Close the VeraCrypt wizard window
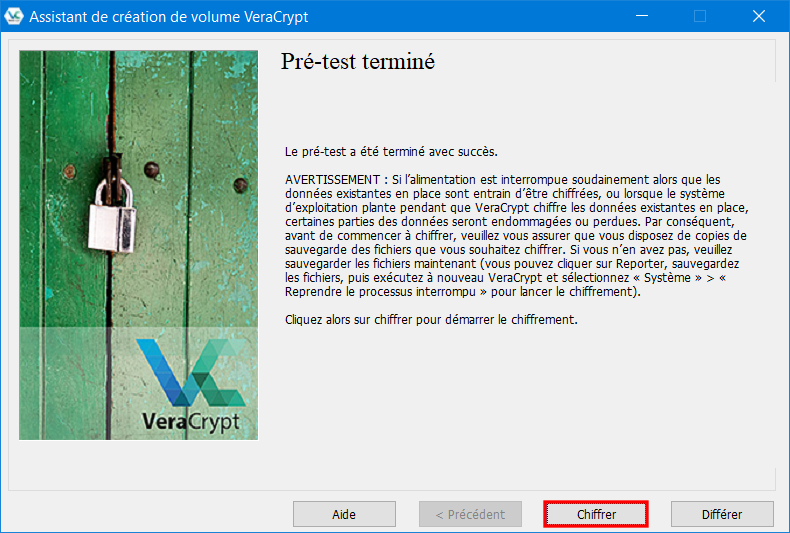This screenshot has height=533, width=790. 759,16
